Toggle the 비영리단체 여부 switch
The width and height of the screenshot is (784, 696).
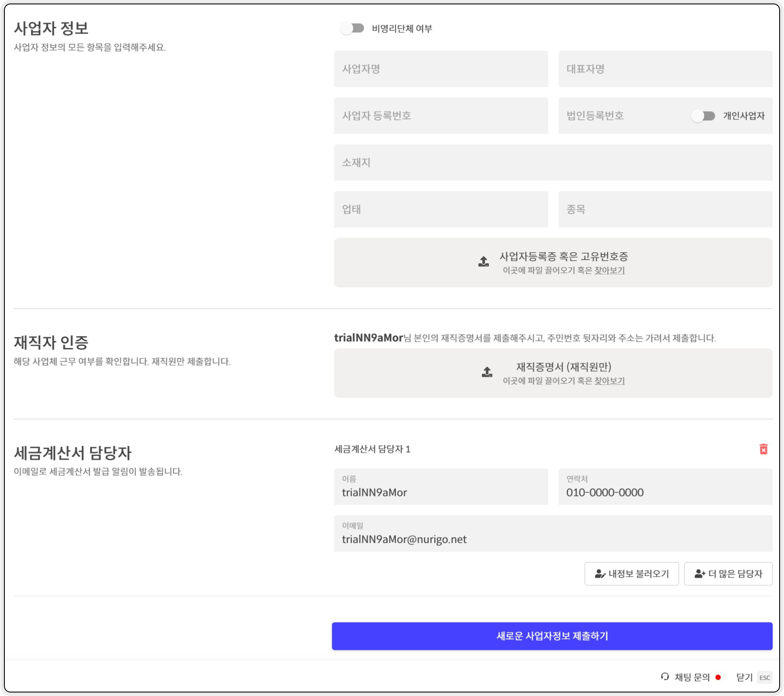[353, 28]
